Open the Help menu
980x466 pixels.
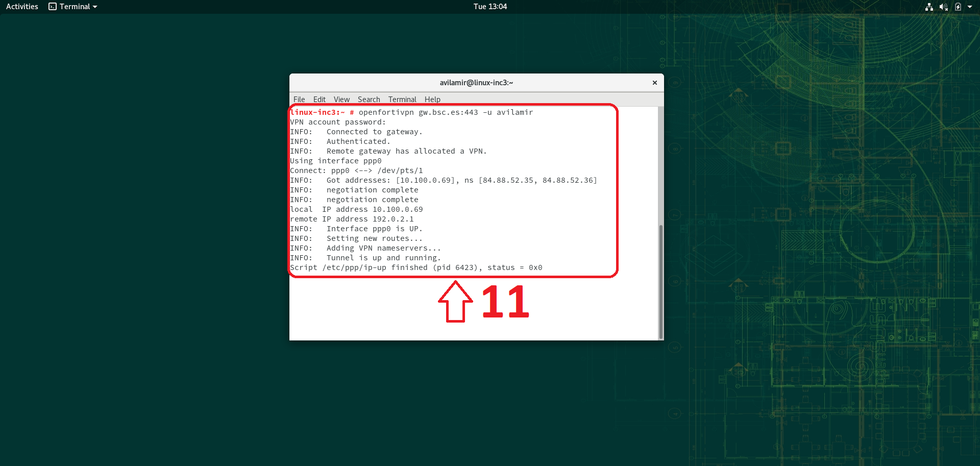pos(432,100)
